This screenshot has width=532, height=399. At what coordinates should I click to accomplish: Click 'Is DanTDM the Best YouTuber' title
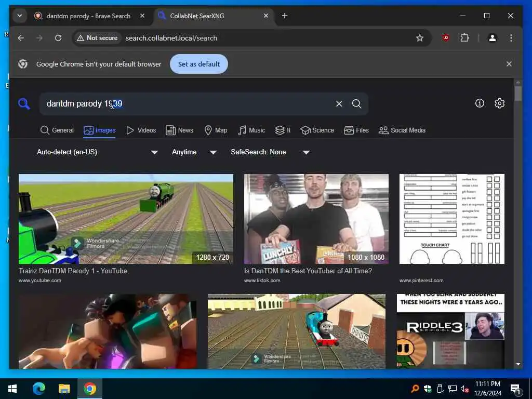pyautogui.click(x=308, y=271)
